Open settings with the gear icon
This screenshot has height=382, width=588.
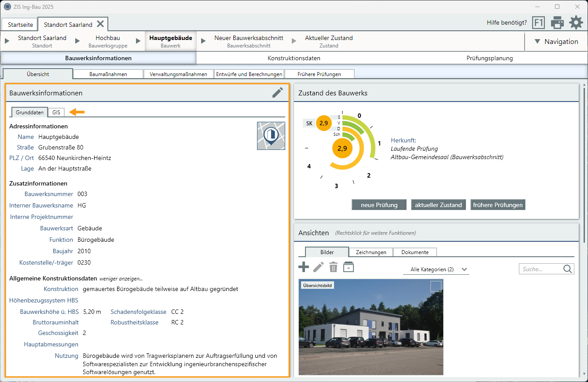pyautogui.click(x=576, y=22)
